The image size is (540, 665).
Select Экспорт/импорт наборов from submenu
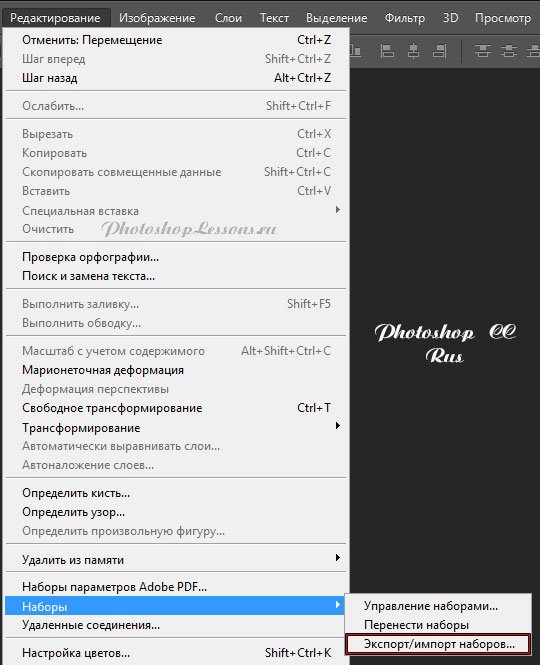(439, 644)
